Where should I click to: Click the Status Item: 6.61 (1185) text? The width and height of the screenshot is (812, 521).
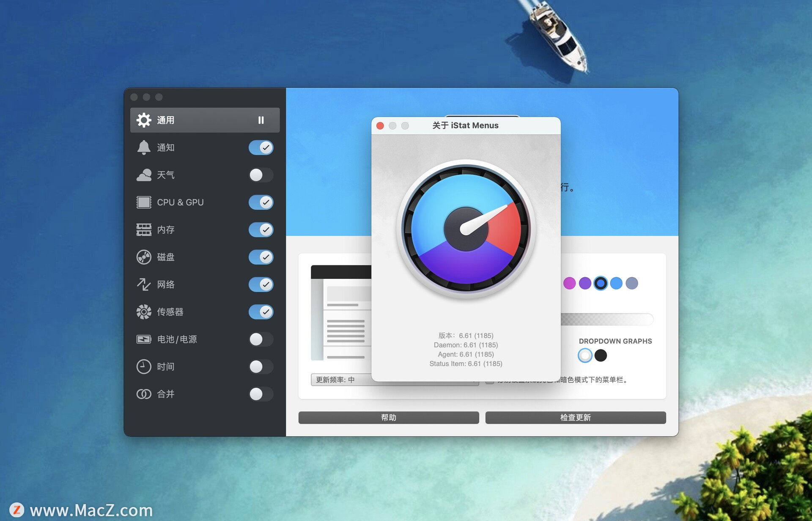point(466,364)
